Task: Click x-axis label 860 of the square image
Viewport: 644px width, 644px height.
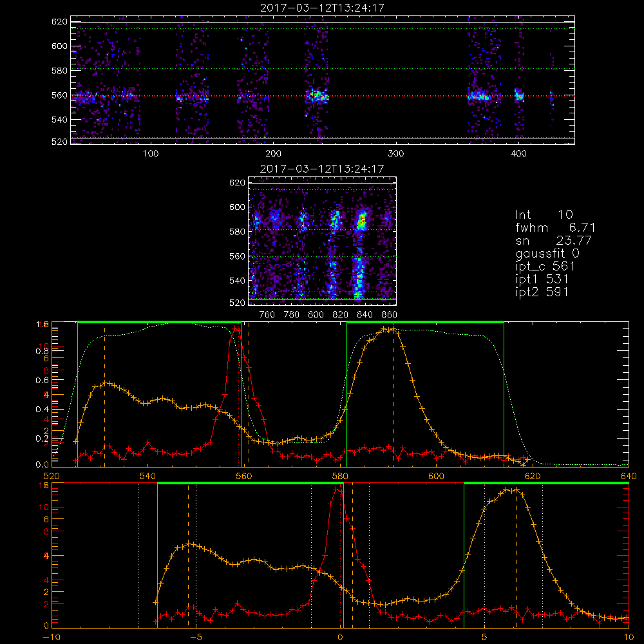Action: [x=390, y=315]
